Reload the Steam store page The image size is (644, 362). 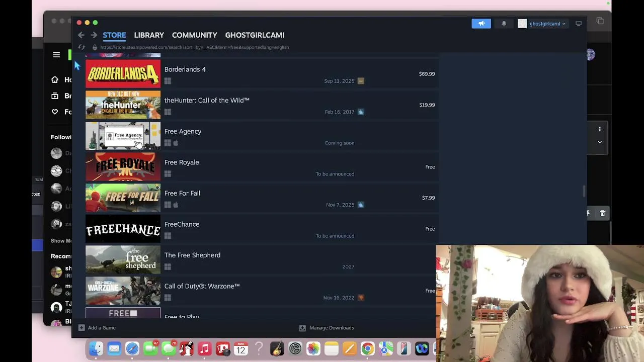pos(82,47)
